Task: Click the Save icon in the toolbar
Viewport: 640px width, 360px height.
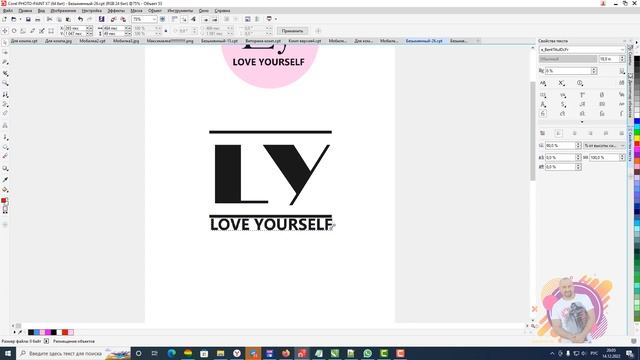Action: click(x=28, y=19)
